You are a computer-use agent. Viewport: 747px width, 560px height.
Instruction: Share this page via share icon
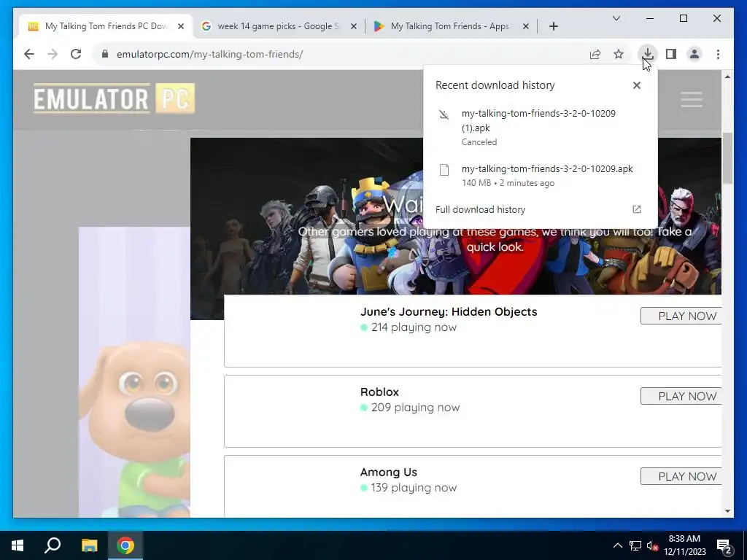(595, 54)
